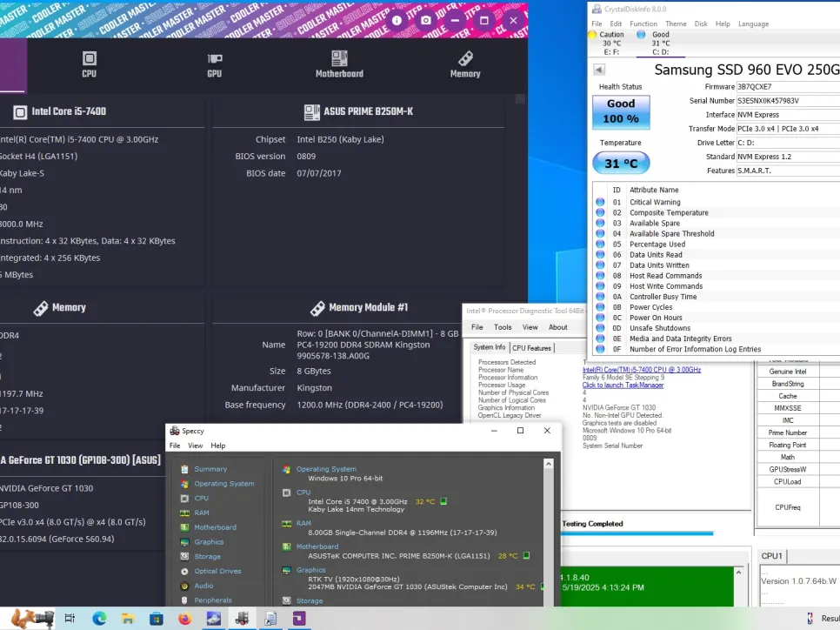The width and height of the screenshot is (840, 630).
Task: Open File menu in Intel Processor Diagnostic Tool
Action: (x=477, y=327)
